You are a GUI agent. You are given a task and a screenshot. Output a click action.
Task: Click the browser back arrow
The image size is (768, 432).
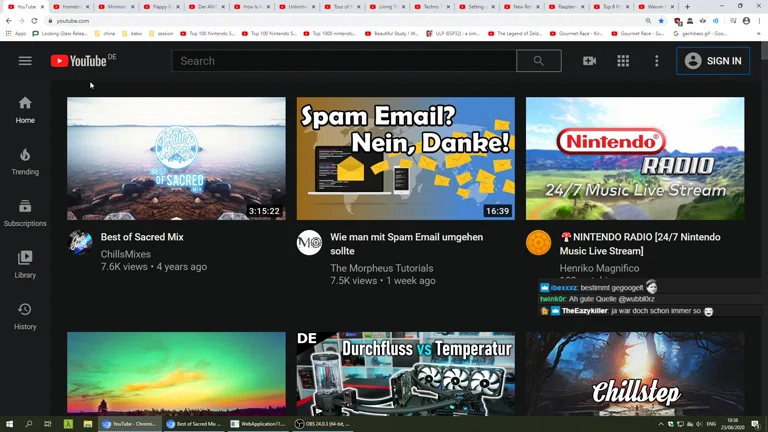(9, 21)
